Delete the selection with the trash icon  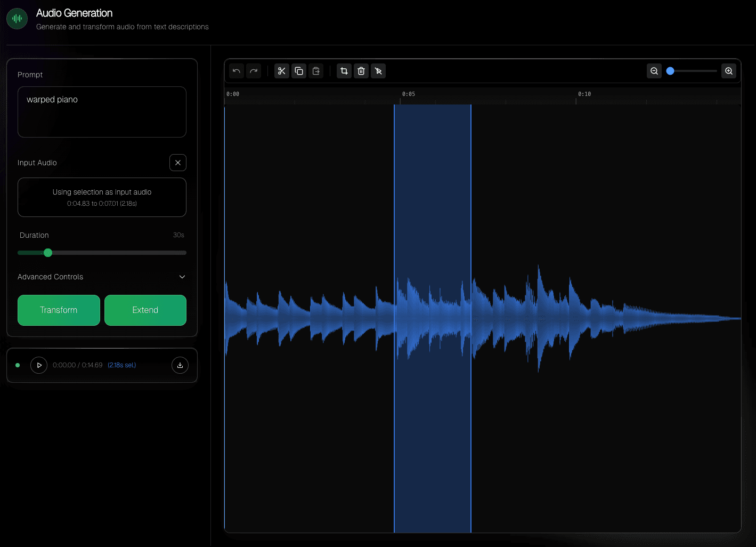pos(361,71)
